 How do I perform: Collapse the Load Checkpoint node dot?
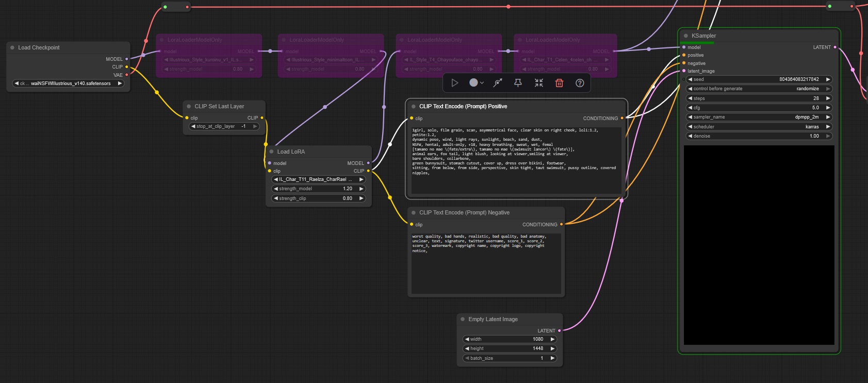(12, 47)
